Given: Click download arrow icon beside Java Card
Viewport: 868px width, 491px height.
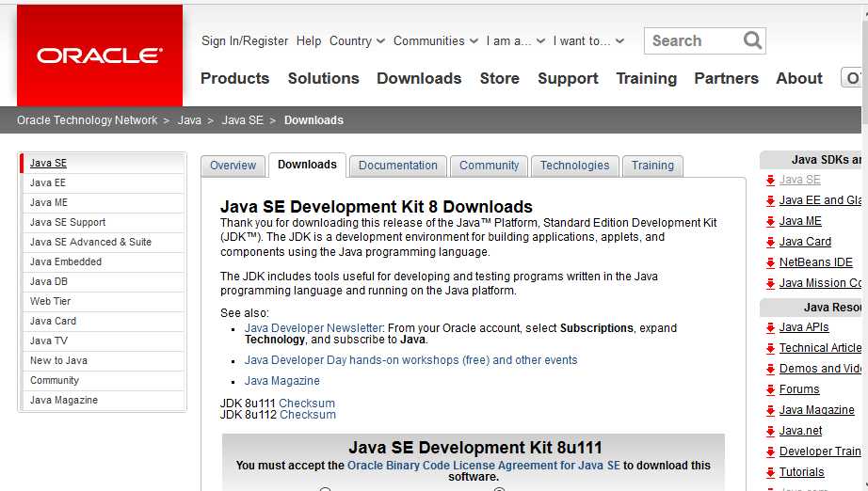Looking at the screenshot, I should [770, 242].
